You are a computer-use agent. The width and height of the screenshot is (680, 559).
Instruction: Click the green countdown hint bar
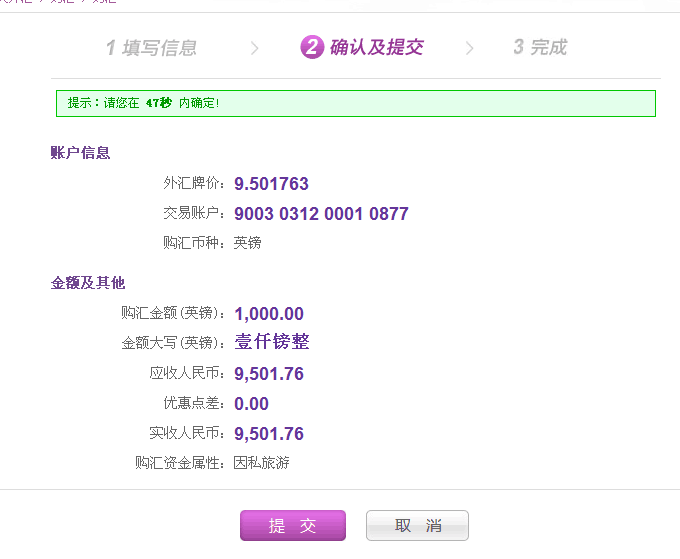click(355, 103)
